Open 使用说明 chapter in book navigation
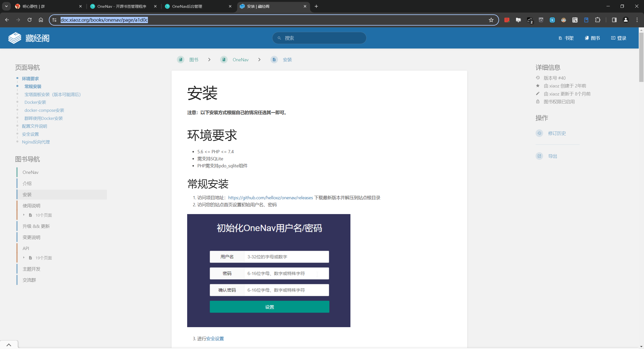The height and width of the screenshot is (349, 644). point(62,206)
